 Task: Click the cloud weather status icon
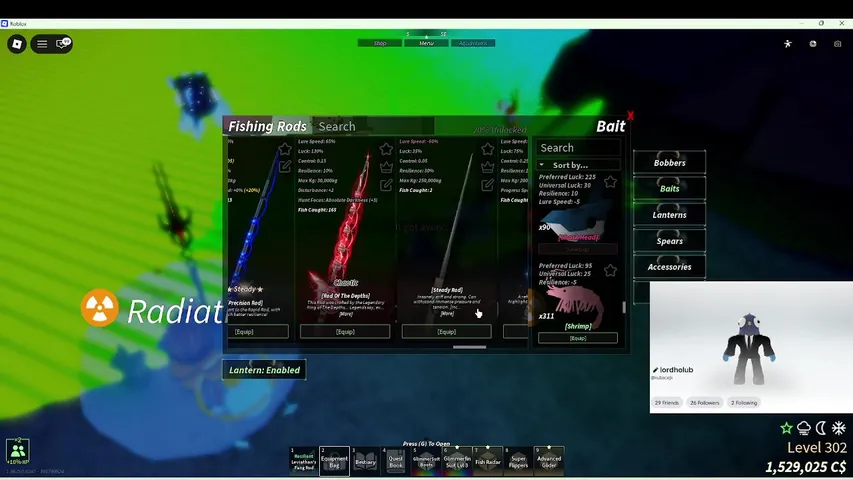803,428
